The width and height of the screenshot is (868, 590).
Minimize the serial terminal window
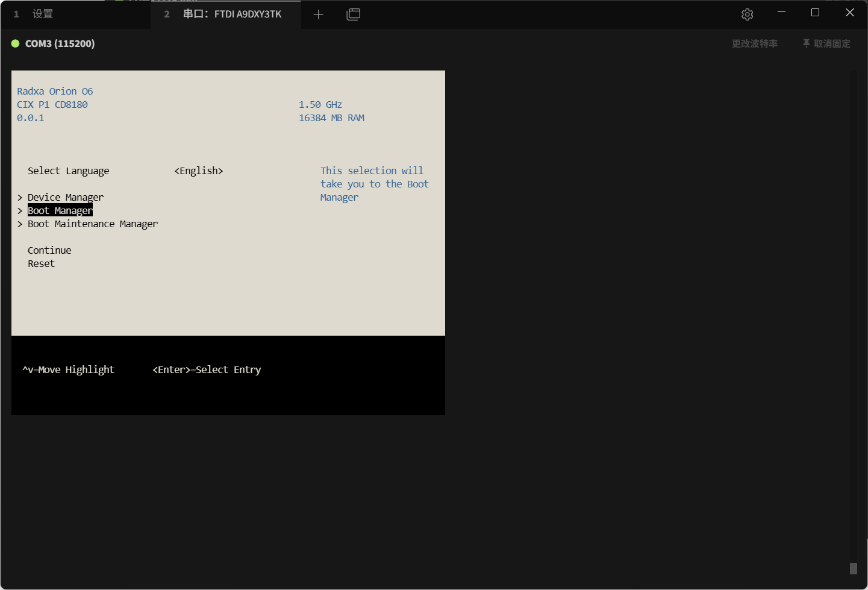[781, 13]
